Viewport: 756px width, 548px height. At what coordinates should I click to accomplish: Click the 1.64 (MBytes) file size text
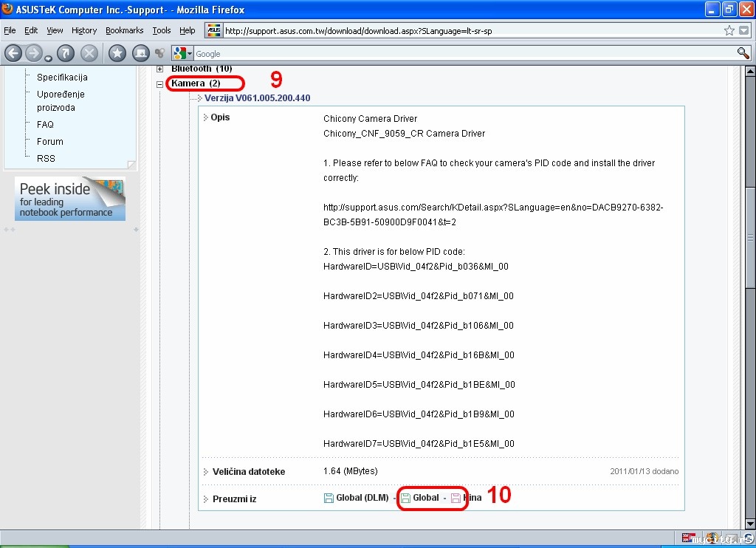351,470
